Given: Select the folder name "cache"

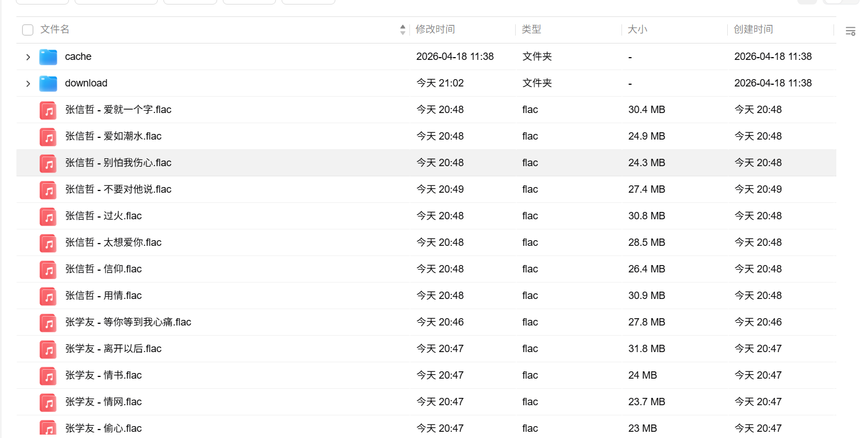Looking at the screenshot, I should click(x=78, y=57).
